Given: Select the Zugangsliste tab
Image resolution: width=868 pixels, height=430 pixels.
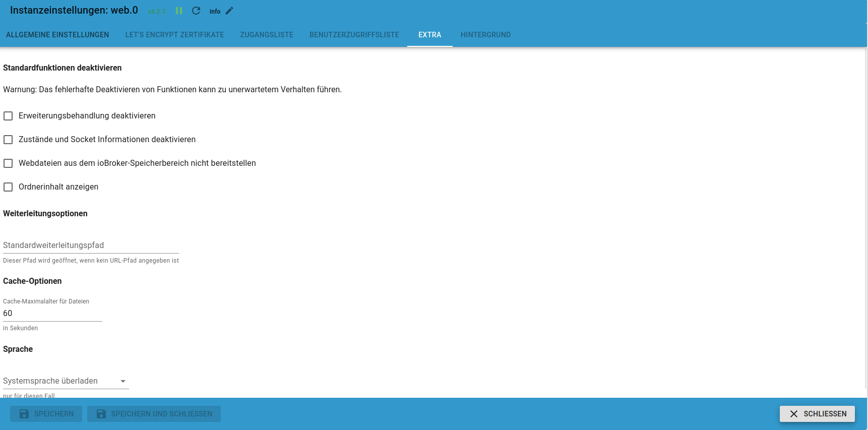Looking at the screenshot, I should pyautogui.click(x=267, y=35).
